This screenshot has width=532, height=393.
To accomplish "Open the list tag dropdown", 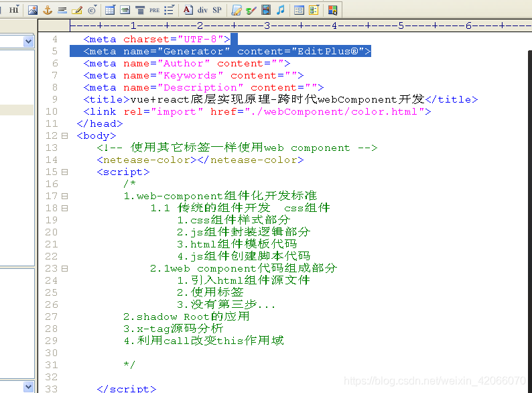I will pyautogui.click(x=170, y=10).
